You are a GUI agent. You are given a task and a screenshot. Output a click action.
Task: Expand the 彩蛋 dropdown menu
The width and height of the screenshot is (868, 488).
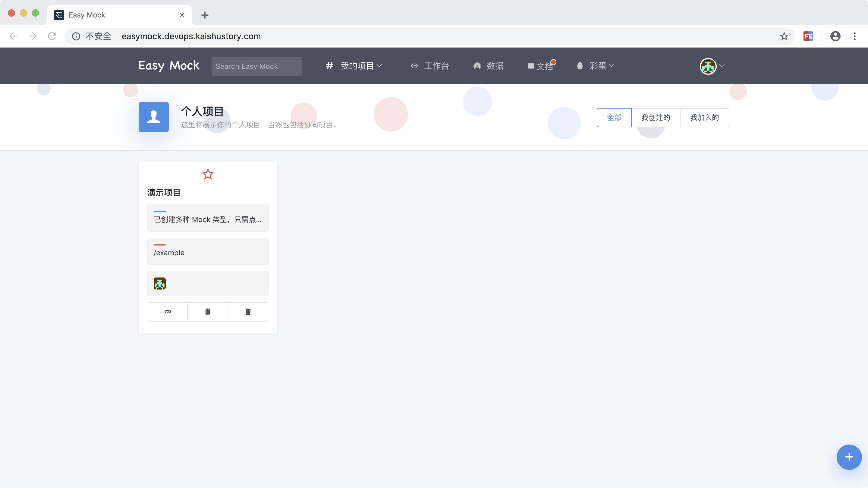point(596,66)
